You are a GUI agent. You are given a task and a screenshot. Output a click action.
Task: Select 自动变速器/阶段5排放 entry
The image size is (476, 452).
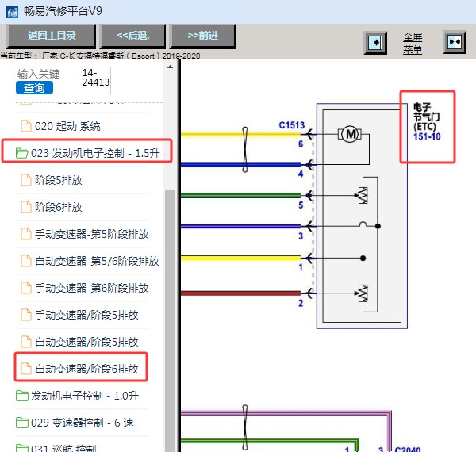[x=86, y=342]
